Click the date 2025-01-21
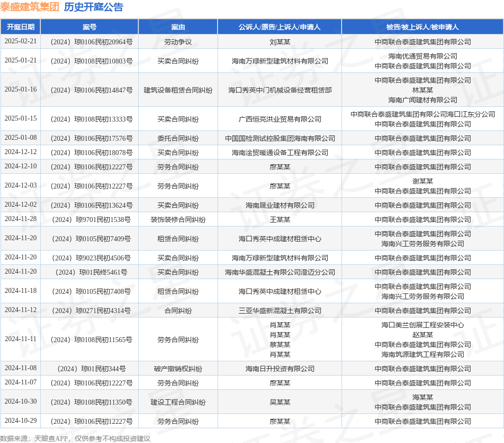 (x=21, y=61)
